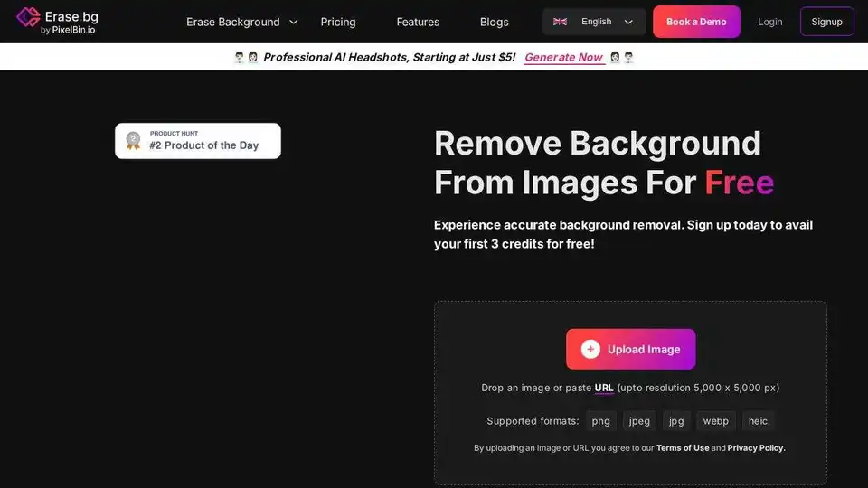The width and height of the screenshot is (868, 488).
Task: Click the URL paste link
Action: (604, 388)
